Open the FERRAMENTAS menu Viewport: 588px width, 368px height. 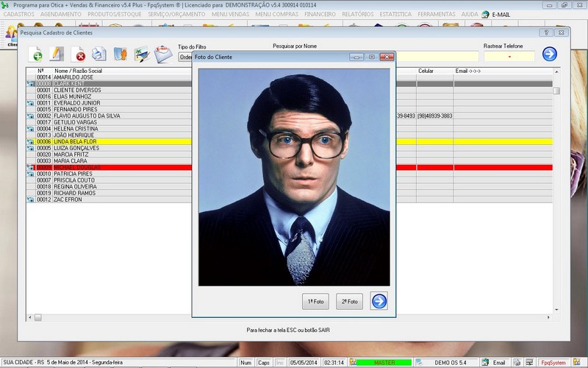click(437, 14)
